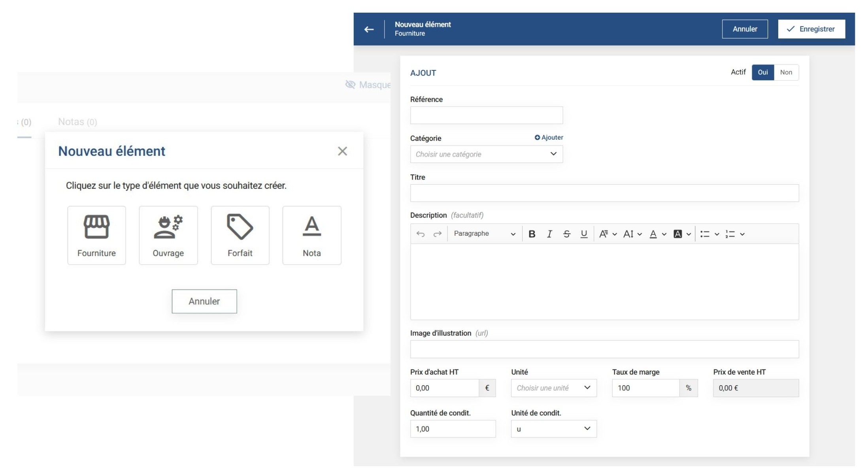Click the Référence input field
This screenshot has width=868, height=473.
tap(486, 115)
